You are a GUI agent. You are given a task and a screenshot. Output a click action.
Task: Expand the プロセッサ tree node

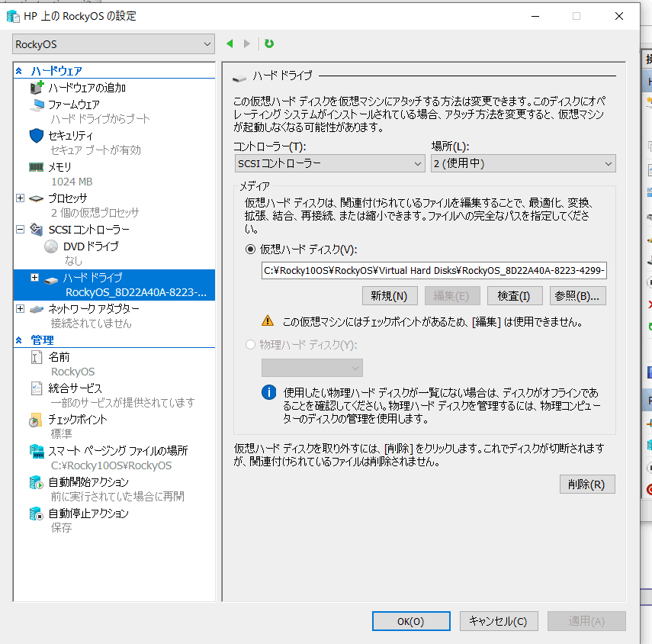click(20, 198)
